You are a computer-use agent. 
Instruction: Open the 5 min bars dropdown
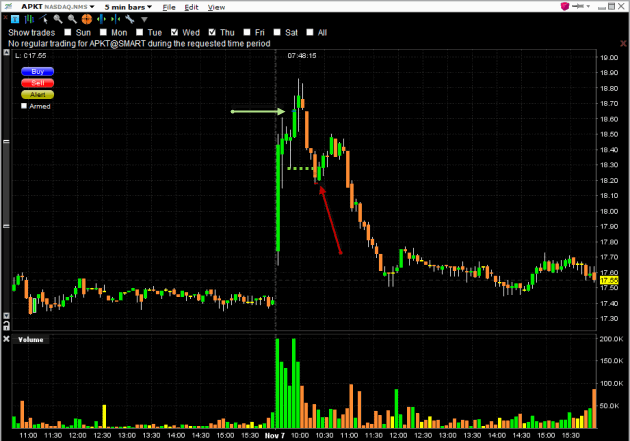(149, 7)
